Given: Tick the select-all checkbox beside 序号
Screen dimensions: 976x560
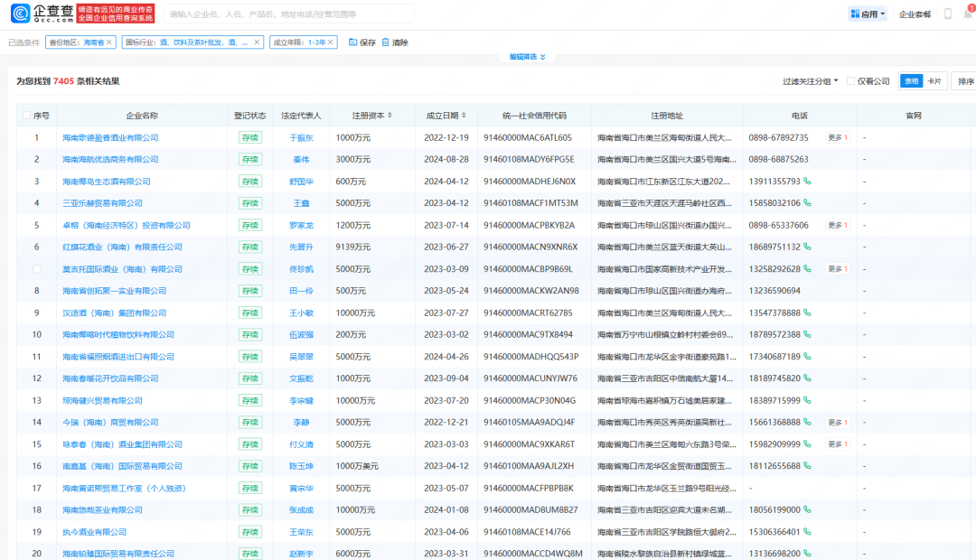Looking at the screenshot, I should (25, 116).
